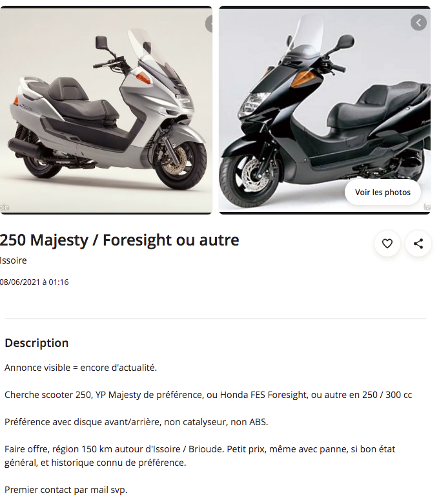Click the Description heading

pos(37,343)
